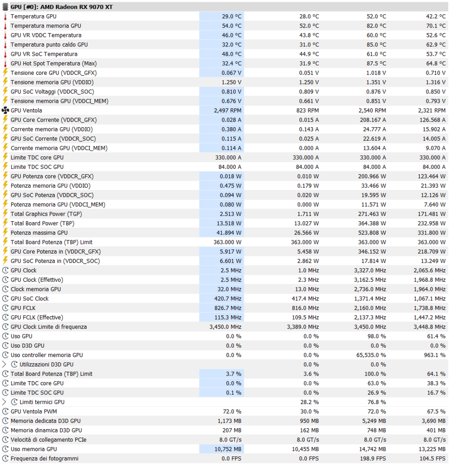This screenshot has width=476, height=469.
Task: Select the Uso D3D GPU label
Action: tap(28, 346)
